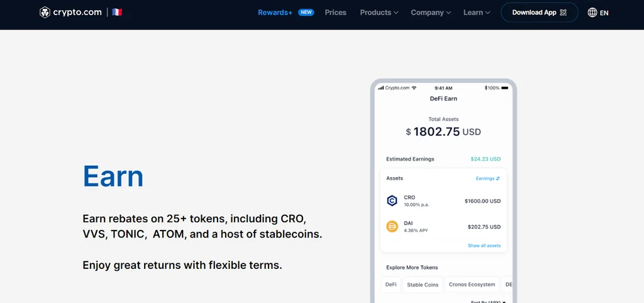644x303 pixels.
Task: Click the DAI token icon
Action: click(392, 227)
